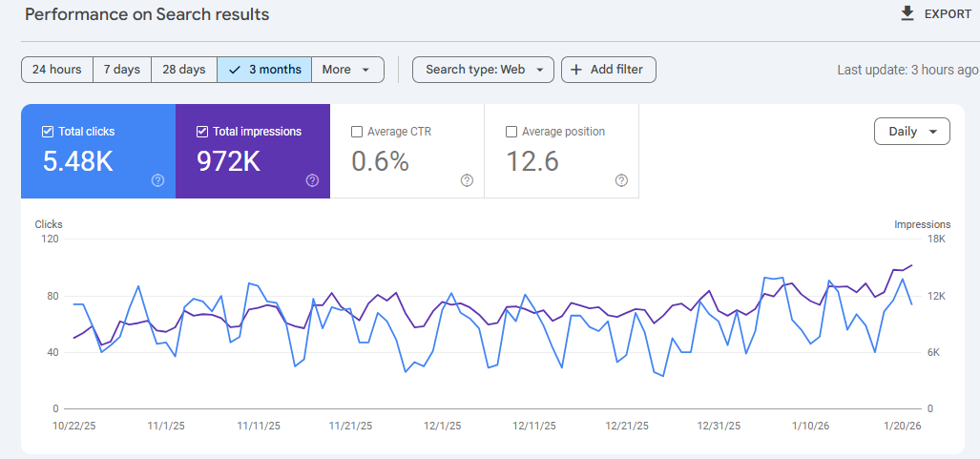Click help icon on Total impressions card
Image resolution: width=980 pixels, height=459 pixels.
tap(312, 180)
